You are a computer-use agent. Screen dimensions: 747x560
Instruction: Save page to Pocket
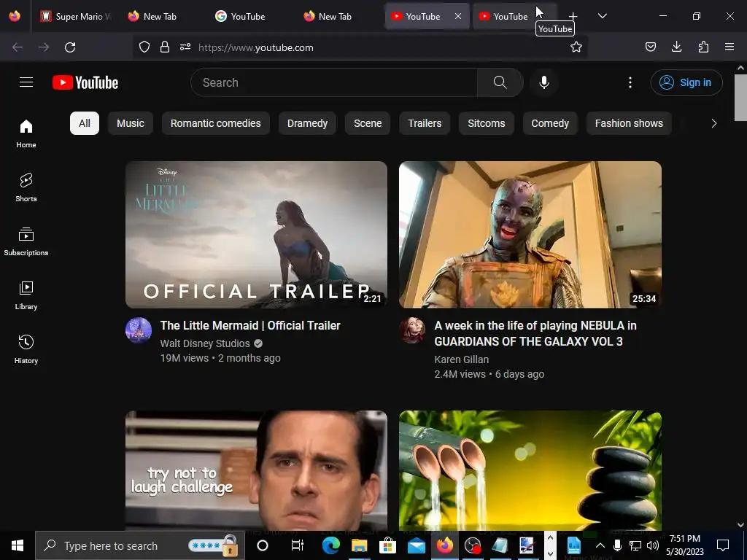650,47
